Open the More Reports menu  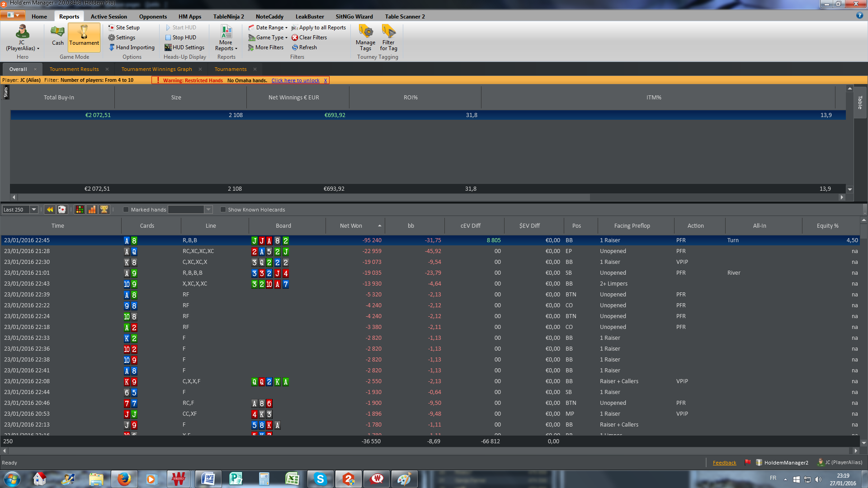[x=226, y=38]
